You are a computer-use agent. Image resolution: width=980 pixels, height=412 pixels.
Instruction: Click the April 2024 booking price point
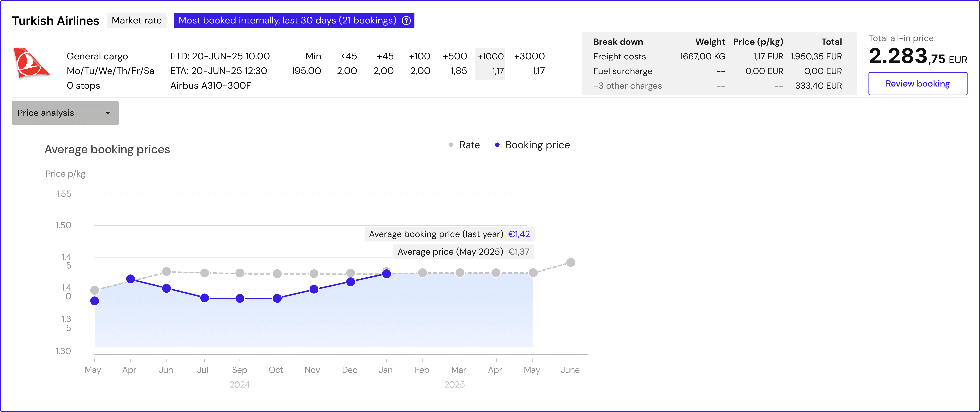131,279
